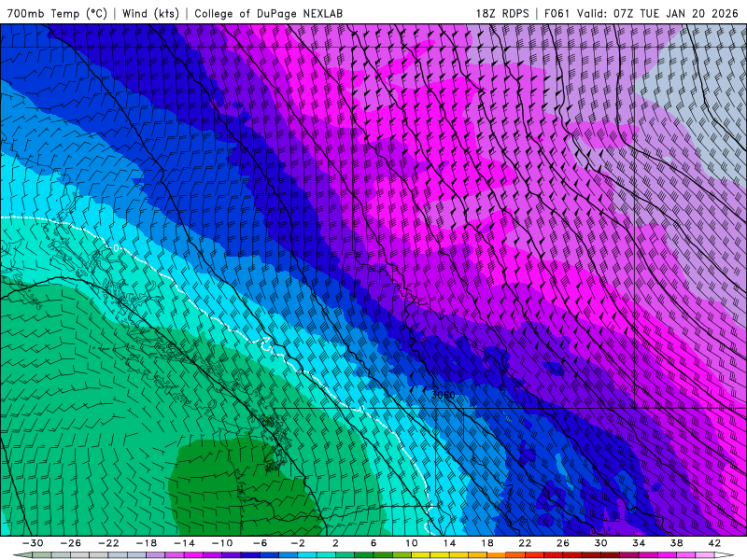Click the "-26" colorbar value
The width and height of the screenshot is (747, 560).
(71, 543)
